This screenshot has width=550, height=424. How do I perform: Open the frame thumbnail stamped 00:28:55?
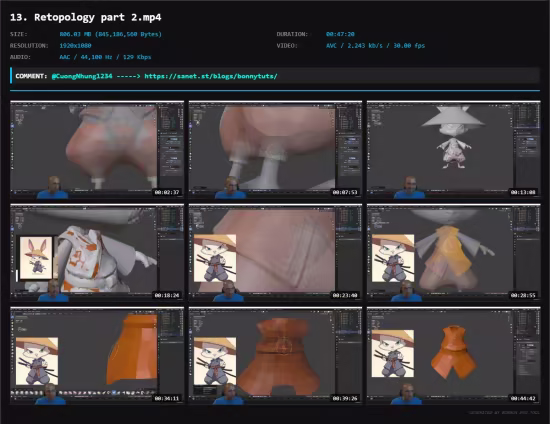point(454,253)
